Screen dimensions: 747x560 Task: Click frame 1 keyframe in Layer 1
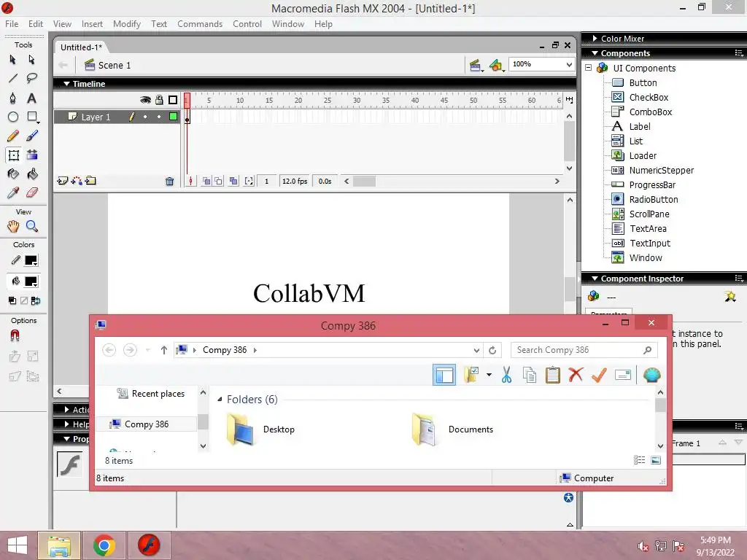click(187, 117)
